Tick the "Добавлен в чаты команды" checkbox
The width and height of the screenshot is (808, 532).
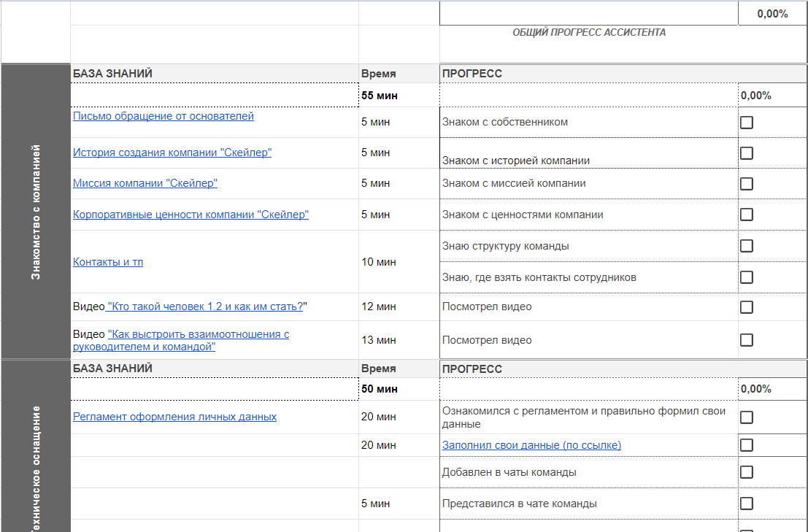746,472
